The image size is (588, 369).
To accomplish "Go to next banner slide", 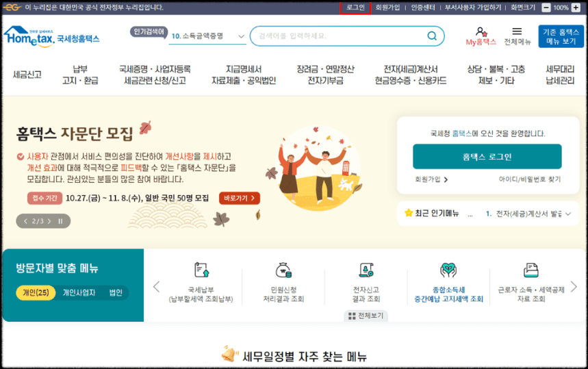I will [x=49, y=221].
